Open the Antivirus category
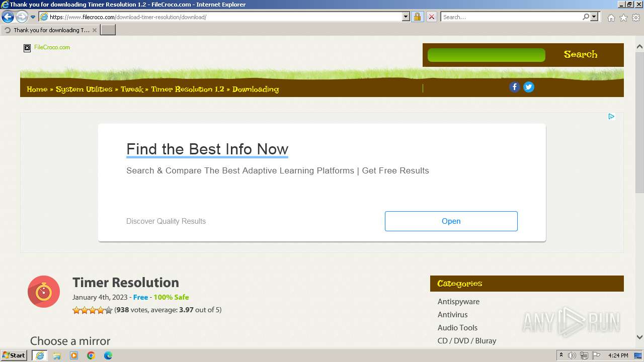 452,315
